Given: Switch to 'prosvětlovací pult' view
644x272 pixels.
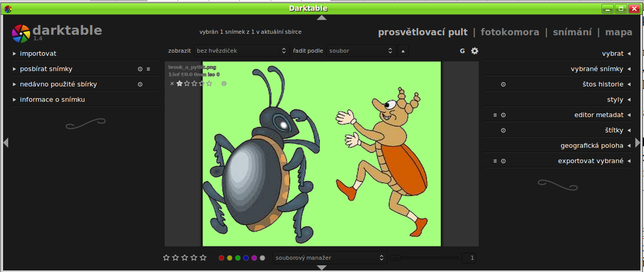Looking at the screenshot, I should (x=423, y=32).
